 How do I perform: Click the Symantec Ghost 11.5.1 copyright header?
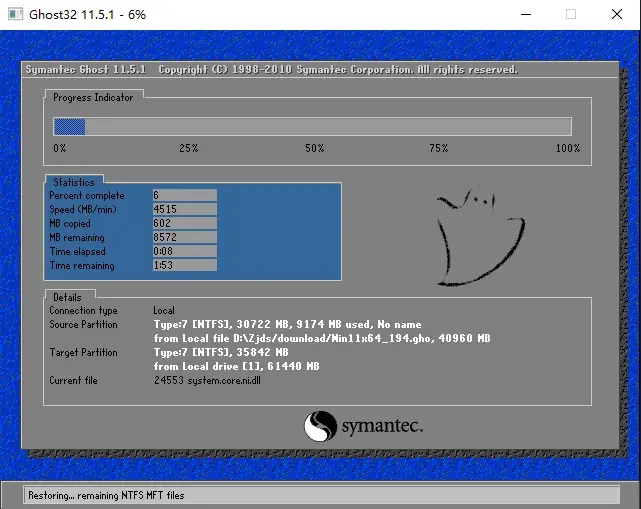click(271, 70)
